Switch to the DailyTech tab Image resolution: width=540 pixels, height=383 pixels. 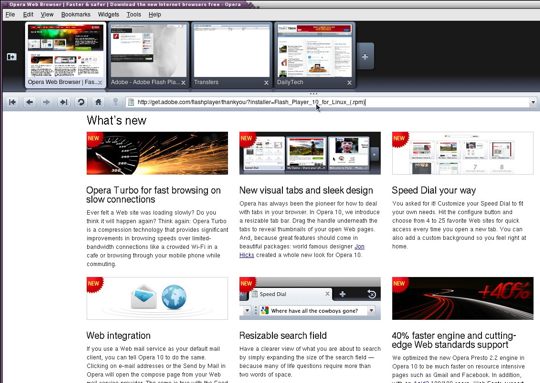[x=314, y=55]
